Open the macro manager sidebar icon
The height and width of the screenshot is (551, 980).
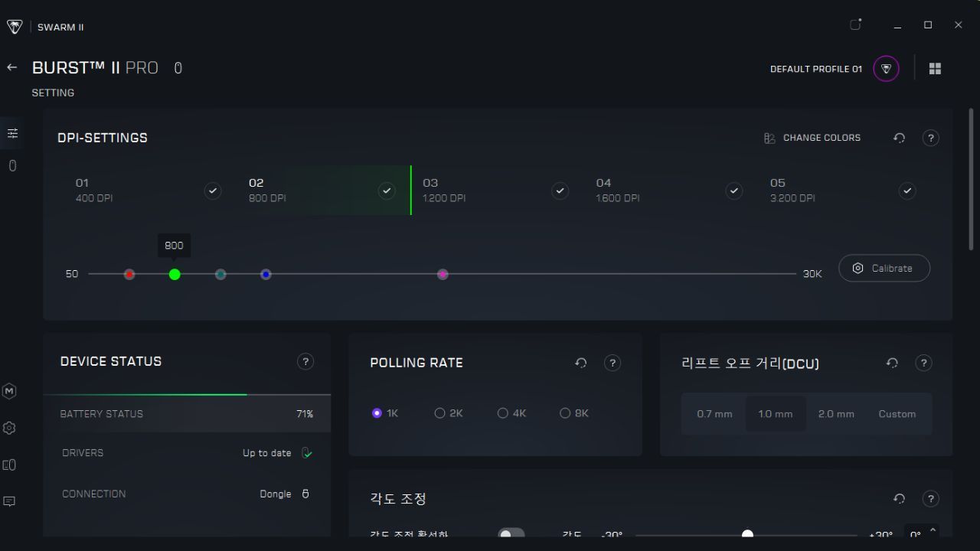pyautogui.click(x=10, y=391)
